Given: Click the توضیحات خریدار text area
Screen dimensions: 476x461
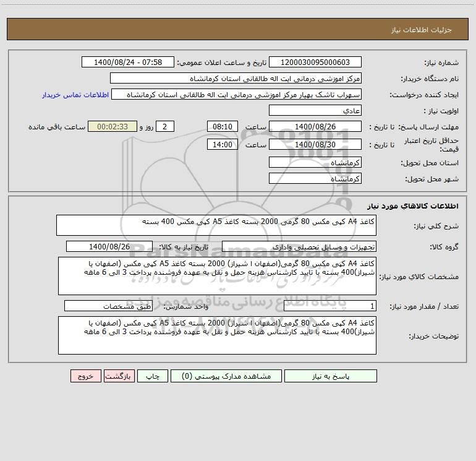Looking at the screenshot, I should pyautogui.click(x=217, y=335).
